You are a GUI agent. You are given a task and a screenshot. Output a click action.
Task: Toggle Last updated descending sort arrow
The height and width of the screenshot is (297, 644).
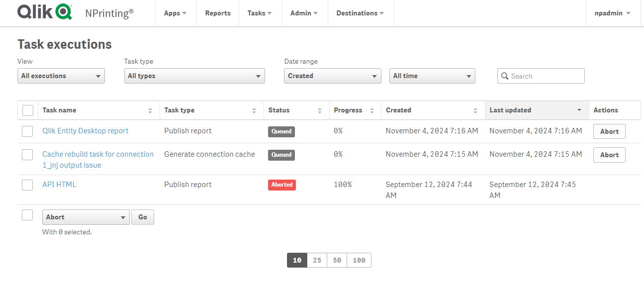click(x=579, y=110)
